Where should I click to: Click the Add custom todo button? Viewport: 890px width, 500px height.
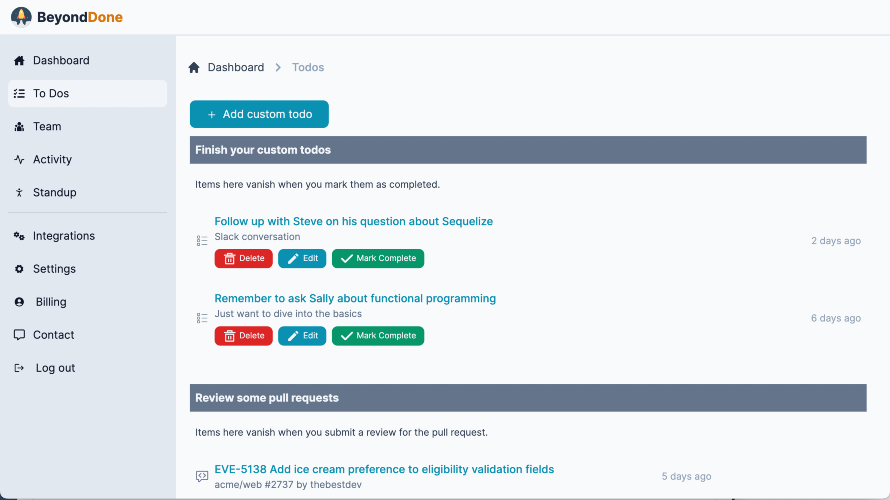pos(259,114)
